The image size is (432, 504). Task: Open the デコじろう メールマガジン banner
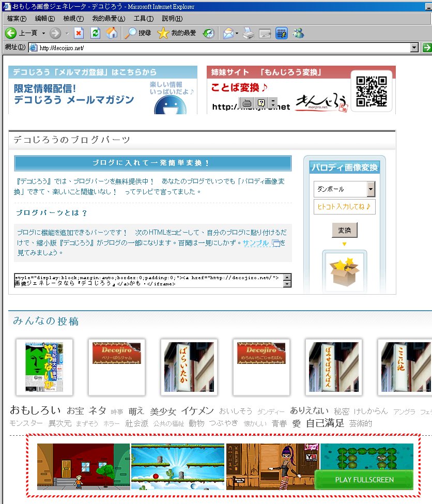(103, 90)
